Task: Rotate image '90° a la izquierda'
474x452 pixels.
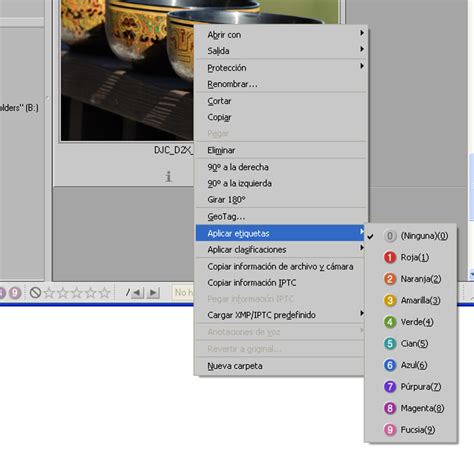Action: 281,183
